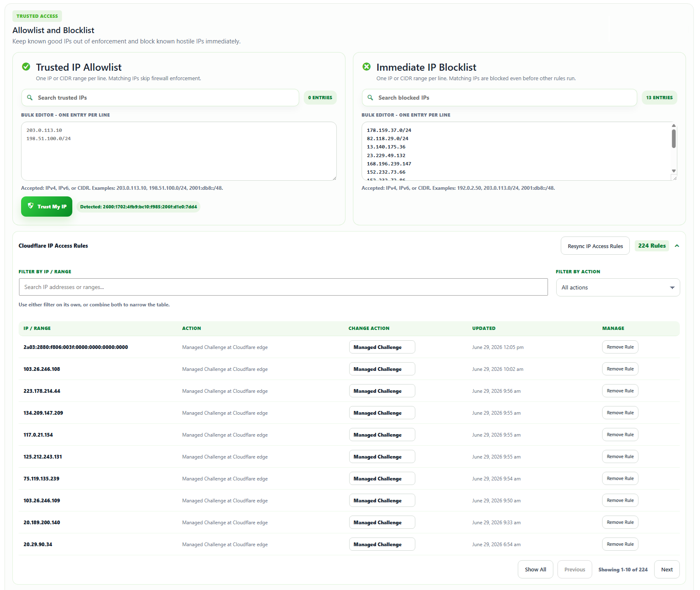Focus the Search blocked IPs field
The image size is (700, 590).
point(500,98)
